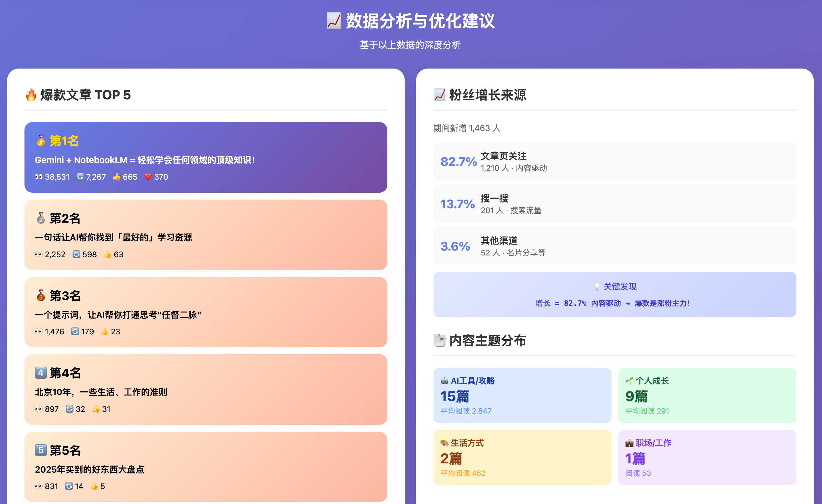Click the gold medal icon for 第1名
This screenshot has width=822, height=504.
41,141
